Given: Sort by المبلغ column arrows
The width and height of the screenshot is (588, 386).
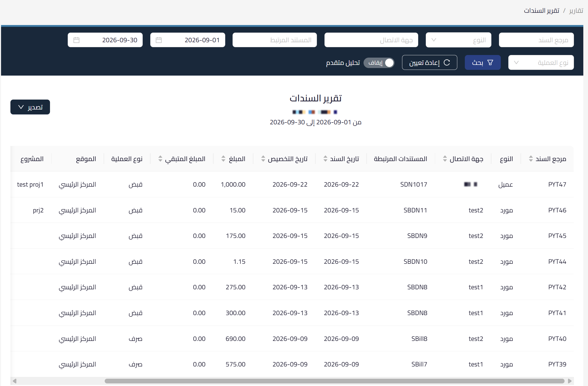Looking at the screenshot, I should 223,158.
